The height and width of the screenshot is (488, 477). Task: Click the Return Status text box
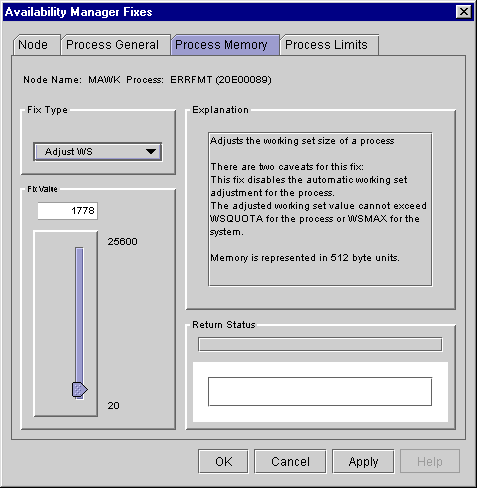coord(320,392)
